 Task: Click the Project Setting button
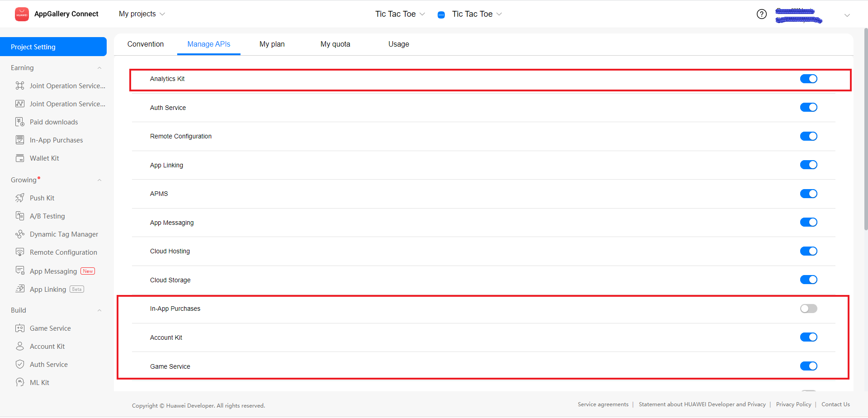pyautogui.click(x=53, y=47)
